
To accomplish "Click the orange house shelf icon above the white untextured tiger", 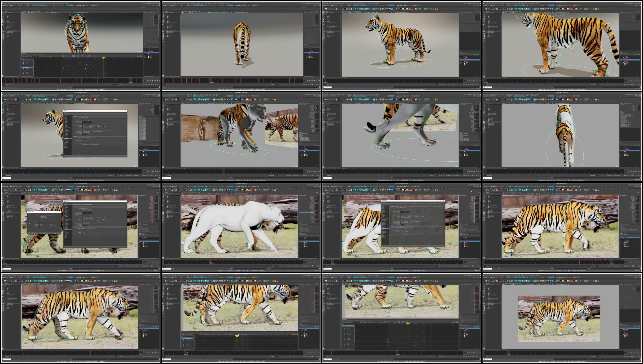I will click(255, 190).
